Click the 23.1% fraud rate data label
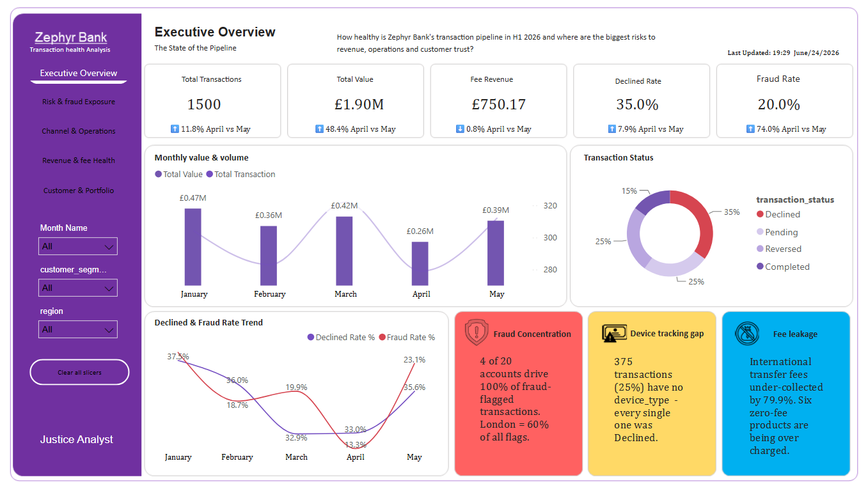Viewport: 868px width, 484px height. point(414,360)
